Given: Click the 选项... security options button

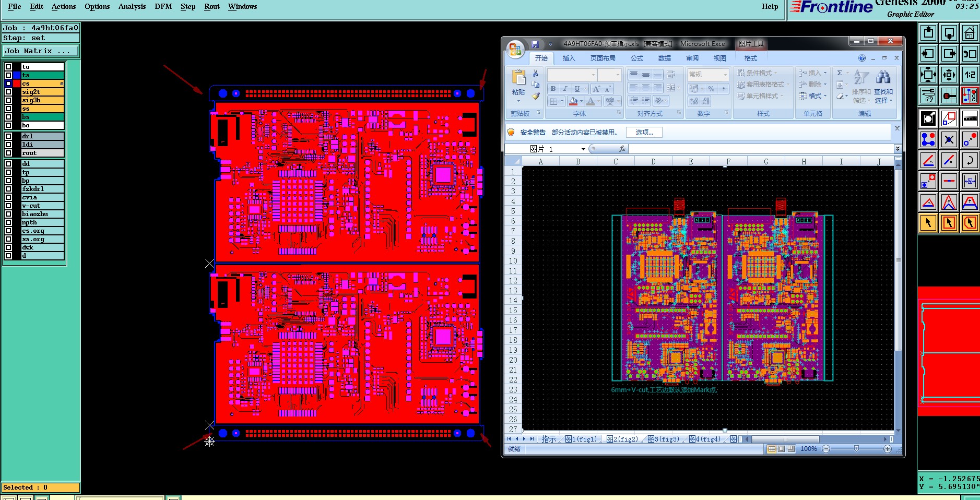Looking at the screenshot, I should (644, 133).
